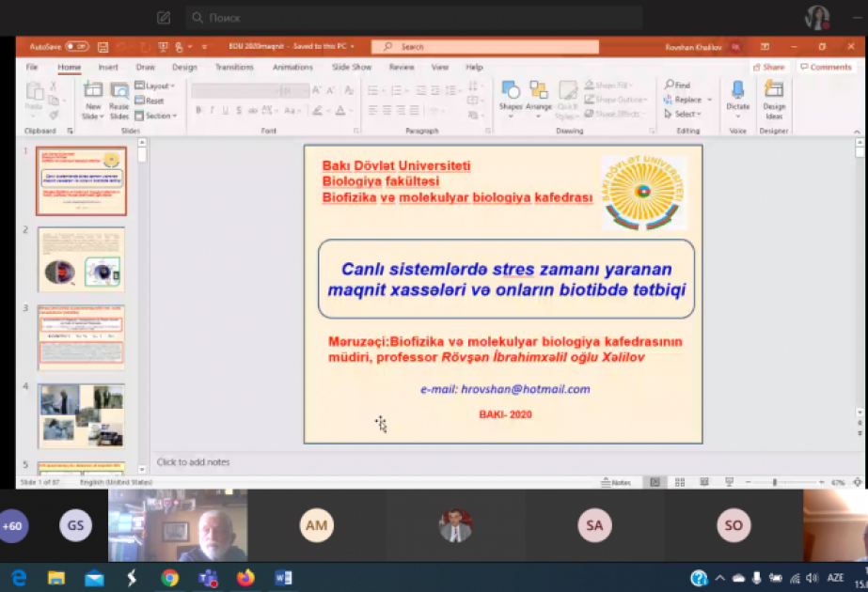
Task: Switch to the Insert ribbon tab
Action: point(108,67)
